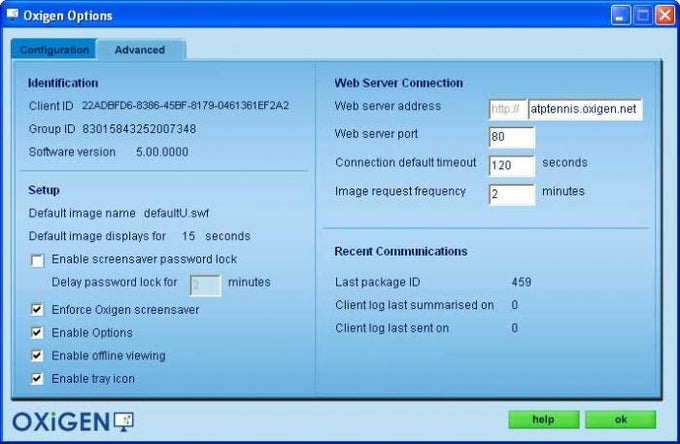Click the web server address field
680x444 pixels.
click(x=585, y=109)
